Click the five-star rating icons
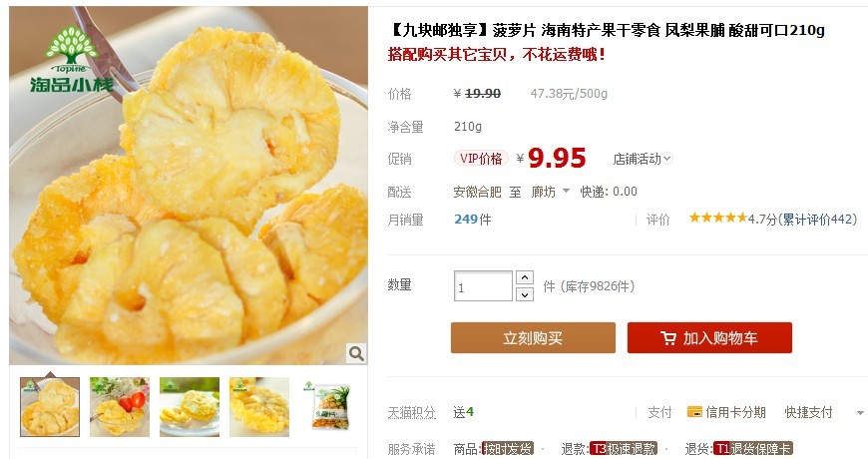 (718, 218)
